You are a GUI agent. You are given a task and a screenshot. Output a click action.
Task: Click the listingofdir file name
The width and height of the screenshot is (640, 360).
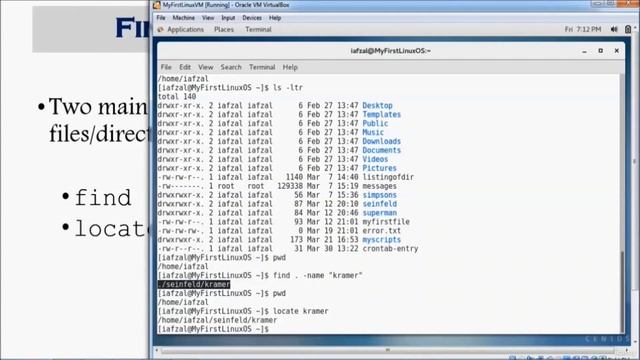tap(388, 177)
